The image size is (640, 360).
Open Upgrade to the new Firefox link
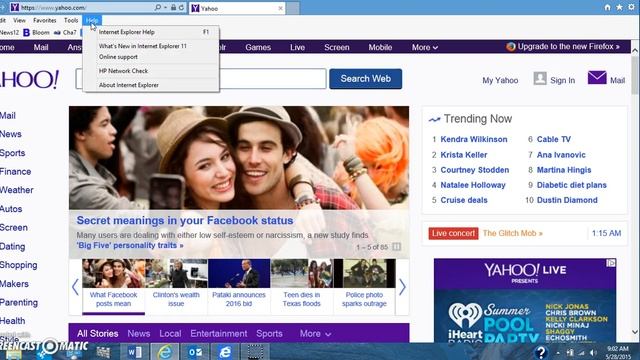coord(569,47)
